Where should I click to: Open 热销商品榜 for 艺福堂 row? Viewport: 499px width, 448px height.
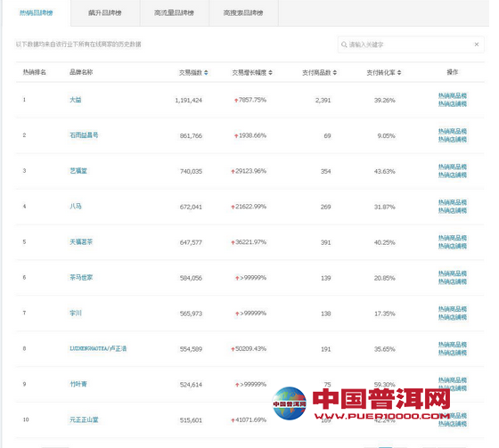pyautogui.click(x=453, y=167)
